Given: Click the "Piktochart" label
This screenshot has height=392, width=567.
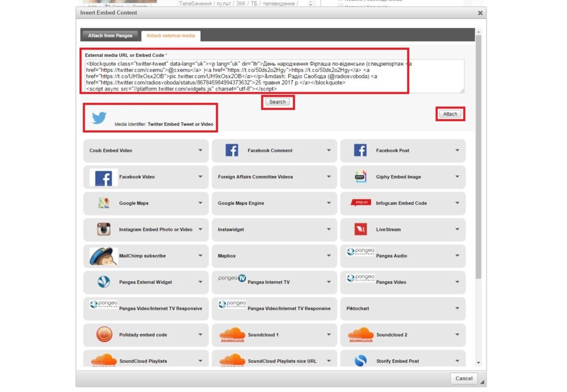Looking at the screenshot, I should coord(357,308).
